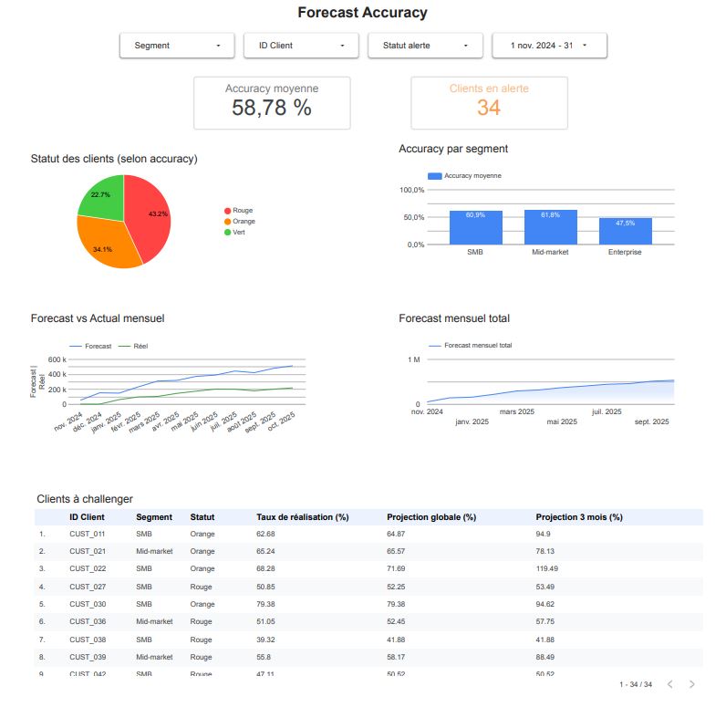The width and height of the screenshot is (726, 728).
Task: Select green Vert slice of pie chart
Action: point(105,197)
